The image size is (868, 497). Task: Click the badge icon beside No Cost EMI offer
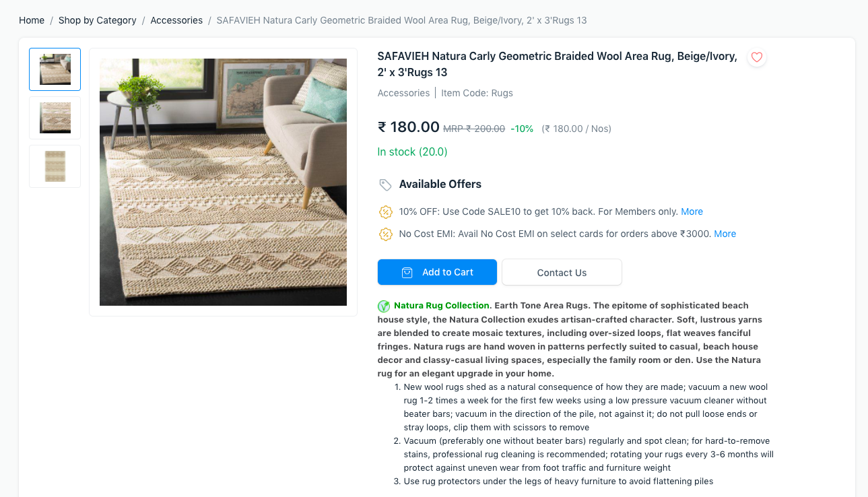pos(385,234)
